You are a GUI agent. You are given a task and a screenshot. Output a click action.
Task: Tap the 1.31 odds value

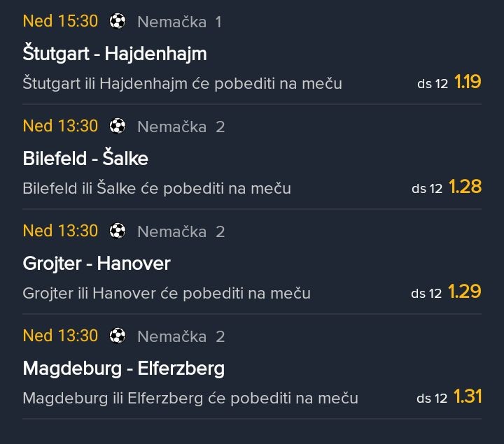(468, 397)
